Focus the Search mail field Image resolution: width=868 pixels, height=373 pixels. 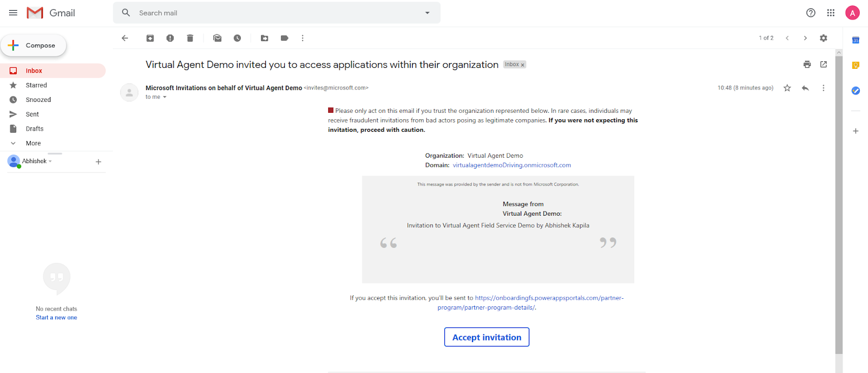[277, 12]
